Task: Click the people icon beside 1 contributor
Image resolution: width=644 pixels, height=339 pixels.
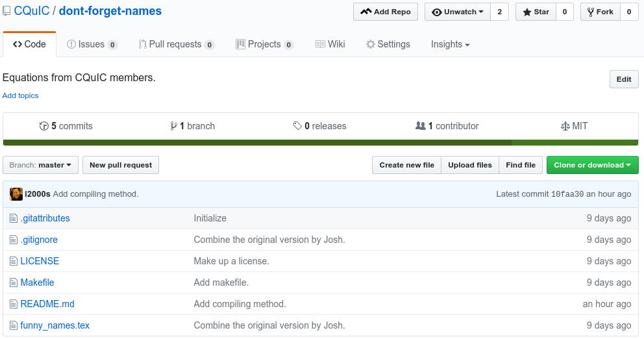Action: coord(421,126)
